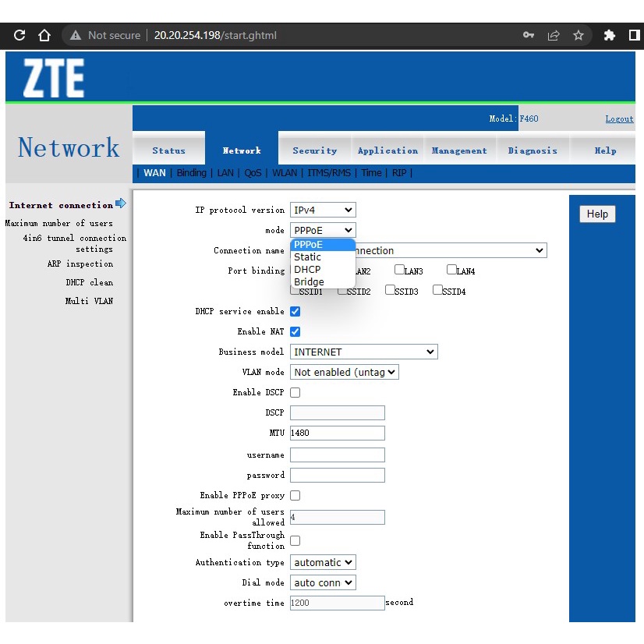Choose Bridge from the mode dropdown list
This screenshot has height=644, width=644.
309,282
